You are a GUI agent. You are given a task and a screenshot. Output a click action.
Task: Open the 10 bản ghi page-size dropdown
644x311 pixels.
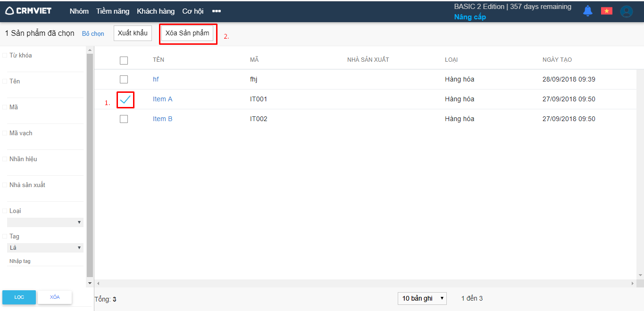pos(422,298)
